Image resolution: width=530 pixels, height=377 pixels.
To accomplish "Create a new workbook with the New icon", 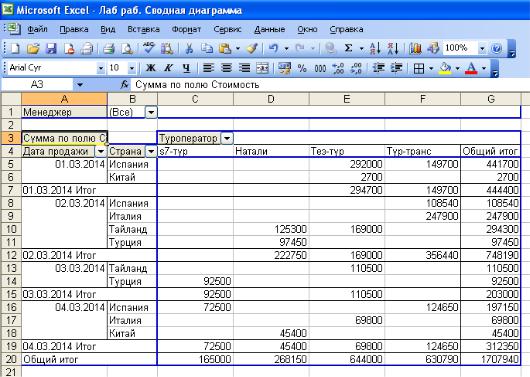I will (x=15, y=49).
